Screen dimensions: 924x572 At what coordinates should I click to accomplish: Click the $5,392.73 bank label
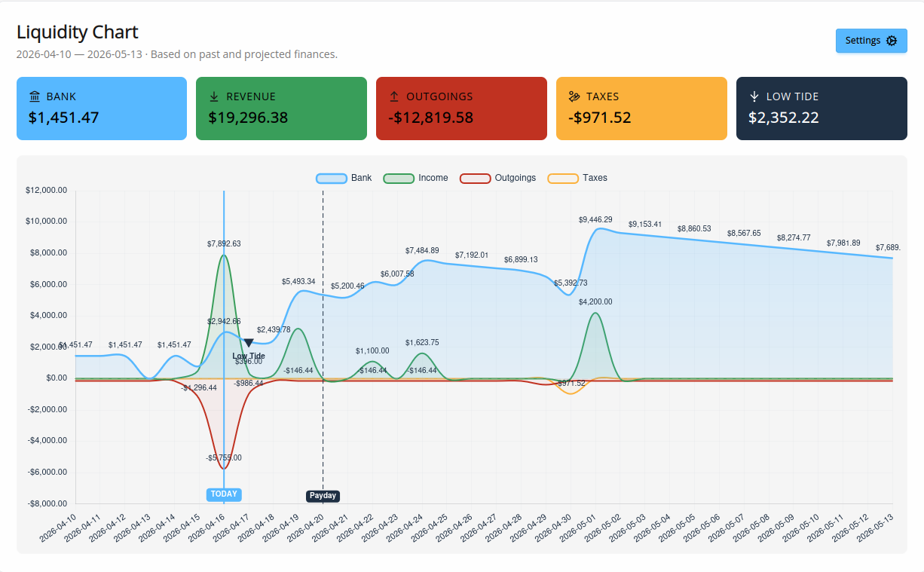pyautogui.click(x=571, y=283)
